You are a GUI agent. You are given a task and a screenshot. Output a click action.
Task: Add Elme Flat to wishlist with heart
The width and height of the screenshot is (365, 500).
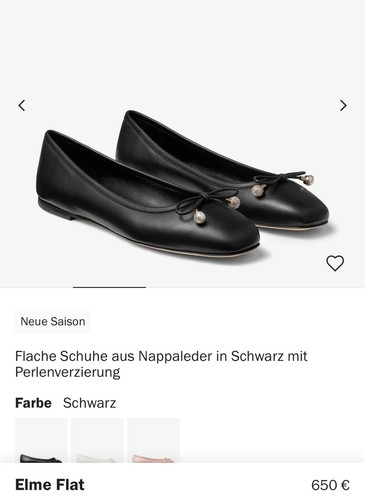335,263
